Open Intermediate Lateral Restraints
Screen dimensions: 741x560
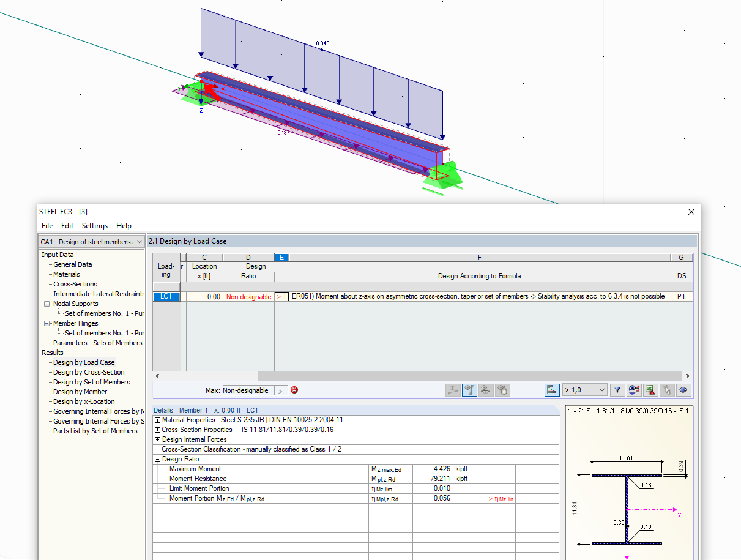click(99, 294)
